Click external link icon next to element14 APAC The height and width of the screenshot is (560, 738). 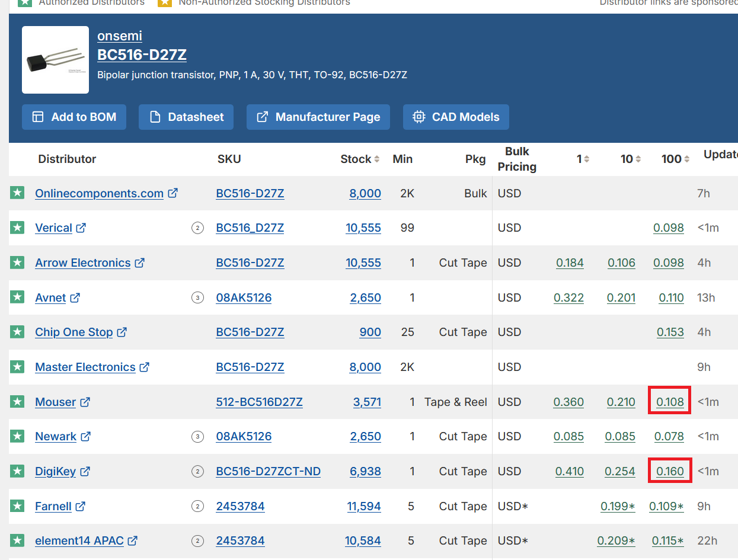coord(133,540)
